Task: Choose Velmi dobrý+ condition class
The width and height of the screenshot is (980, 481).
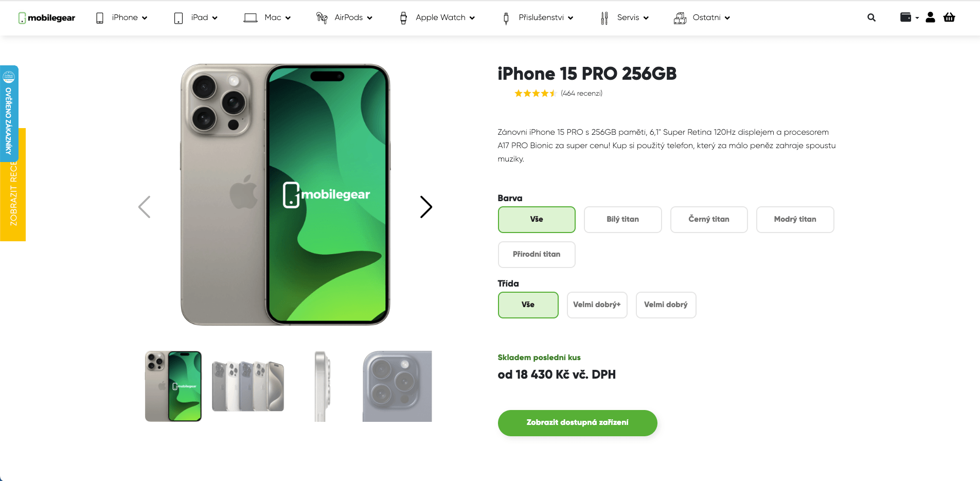Action: point(597,305)
